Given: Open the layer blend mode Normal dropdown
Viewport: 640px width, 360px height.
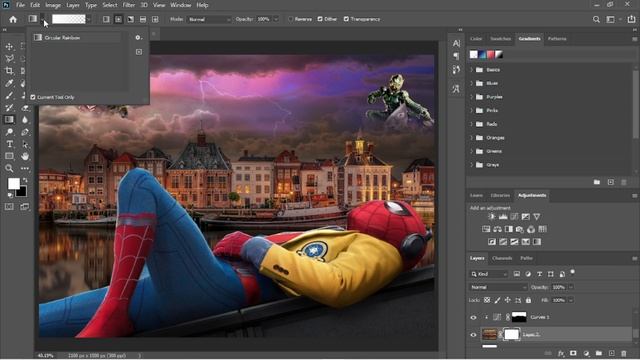Looking at the screenshot, I should point(498,287).
